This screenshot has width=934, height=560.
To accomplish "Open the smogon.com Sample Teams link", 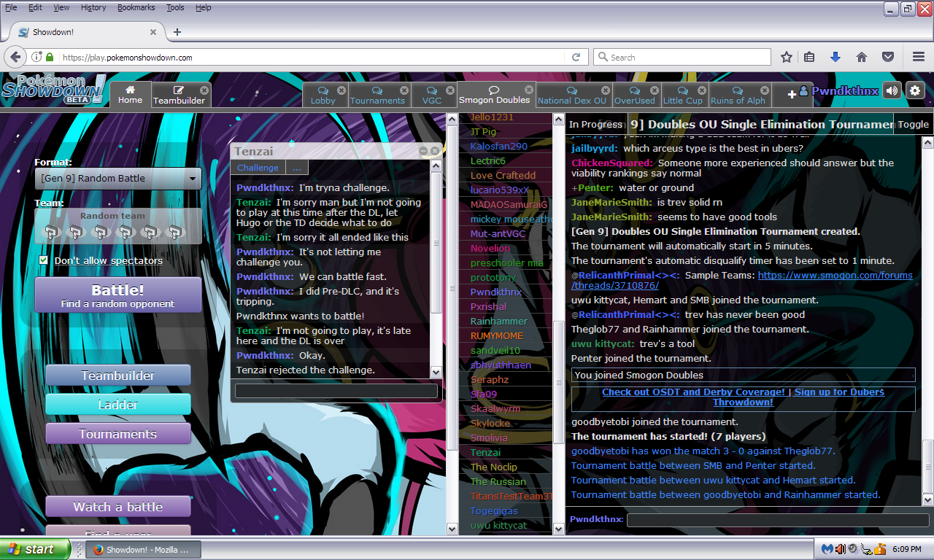I will point(742,281).
